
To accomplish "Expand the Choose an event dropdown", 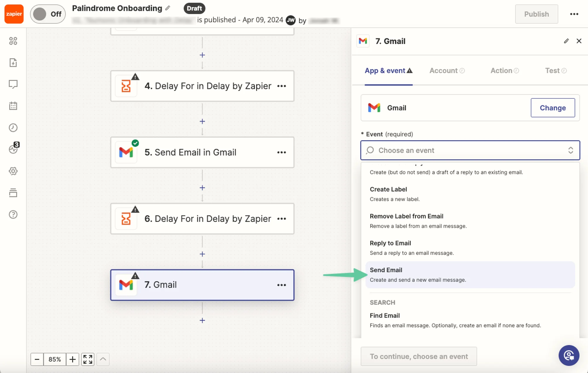I will point(470,150).
